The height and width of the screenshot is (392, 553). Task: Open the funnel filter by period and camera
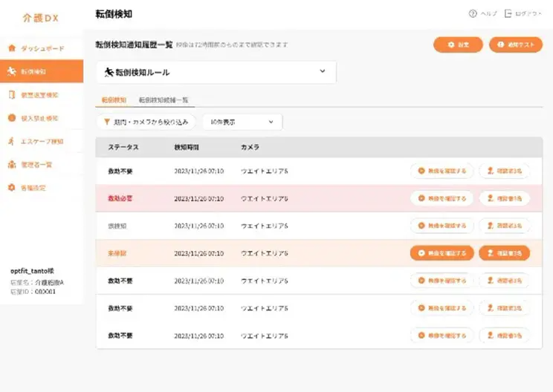pyautogui.click(x=146, y=122)
